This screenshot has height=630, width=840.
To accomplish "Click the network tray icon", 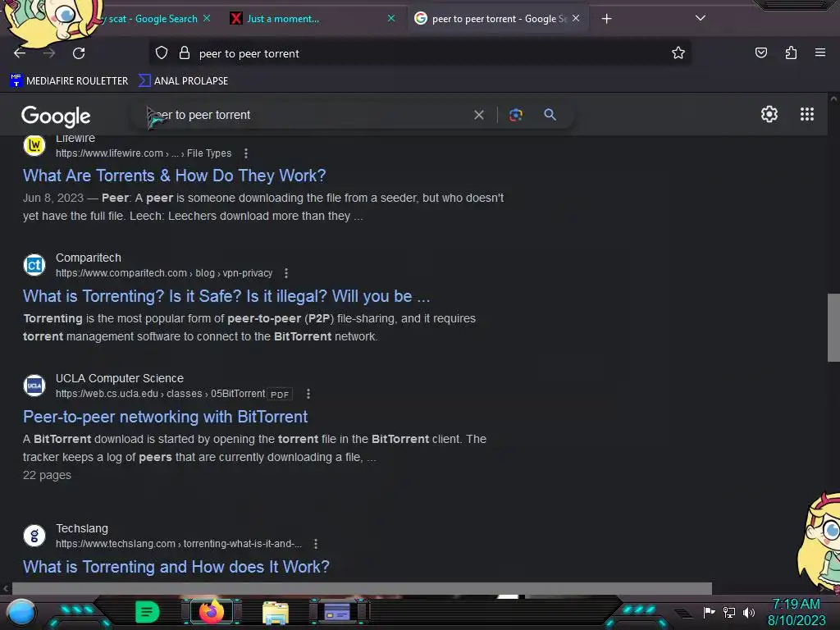I will point(729,612).
